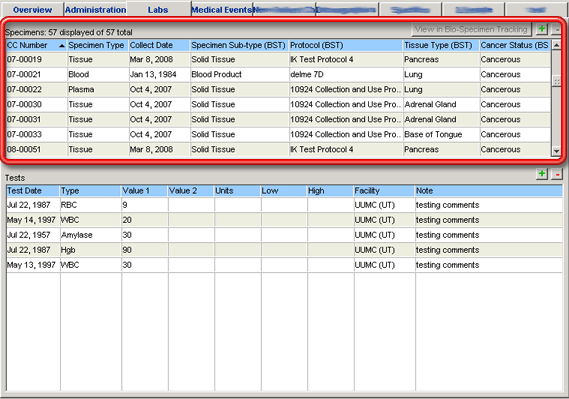Viewport: 569px width, 399px height.
Task: Click specimens scrollbar up arrow
Action: tap(556, 45)
